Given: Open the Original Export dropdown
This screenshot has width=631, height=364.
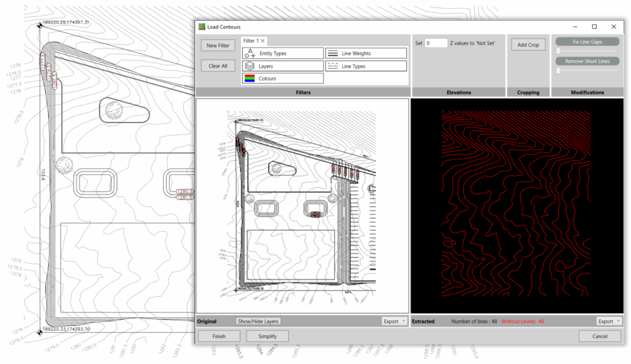Looking at the screenshot, I should (x=394, y=321).
